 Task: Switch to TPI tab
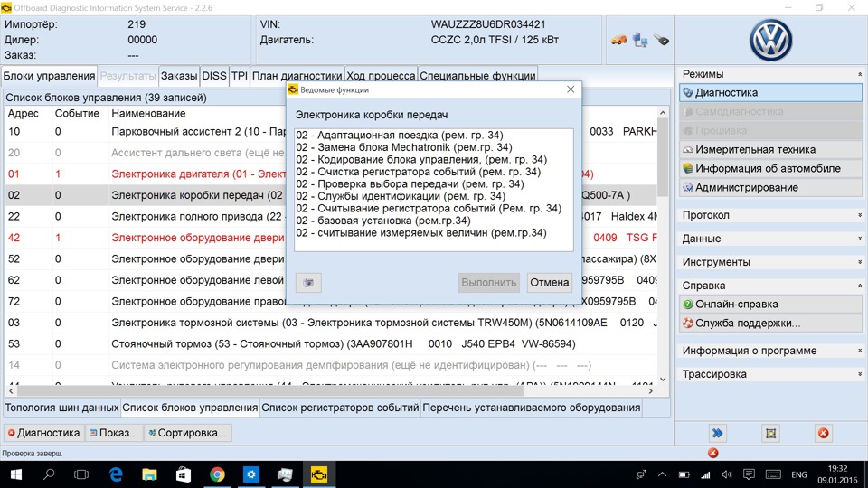(x=239, y=76)
